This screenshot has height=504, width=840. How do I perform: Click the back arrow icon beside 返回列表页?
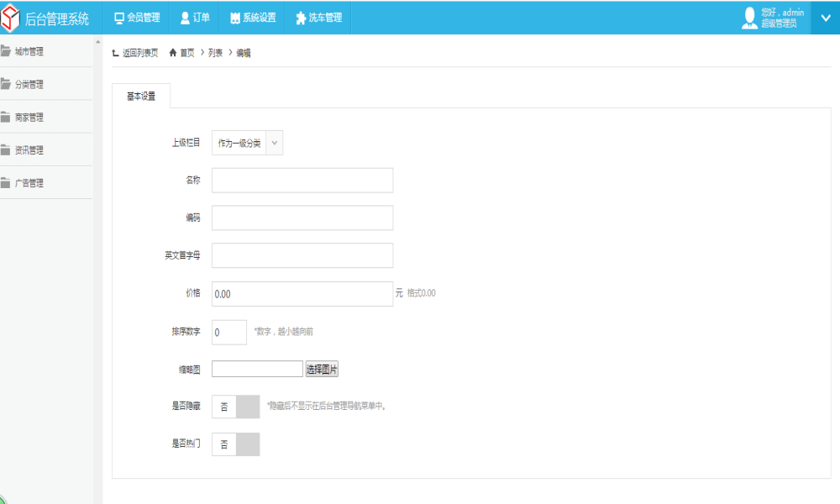pyautogui.click(x=115, y=52)
